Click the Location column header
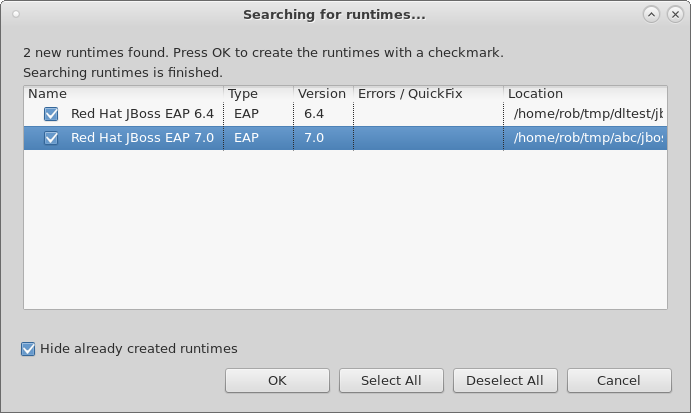This screenshot has width=691, height=413. point(584,94)
